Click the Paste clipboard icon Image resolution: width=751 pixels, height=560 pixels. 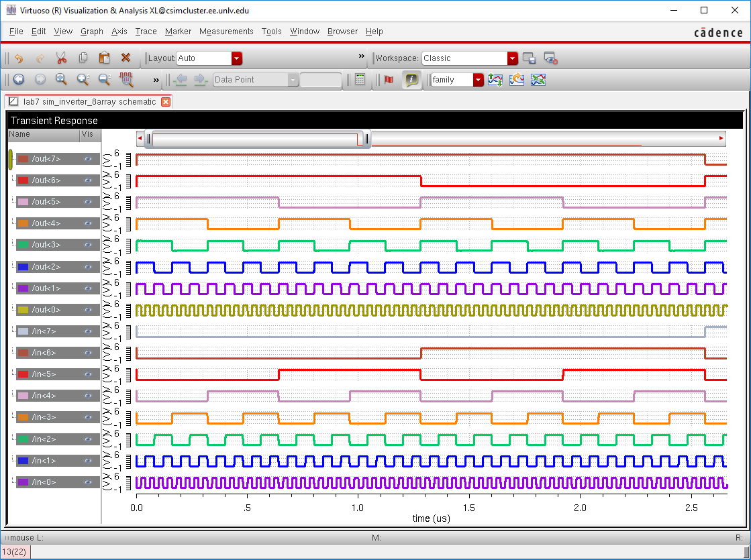pos(104,58)
